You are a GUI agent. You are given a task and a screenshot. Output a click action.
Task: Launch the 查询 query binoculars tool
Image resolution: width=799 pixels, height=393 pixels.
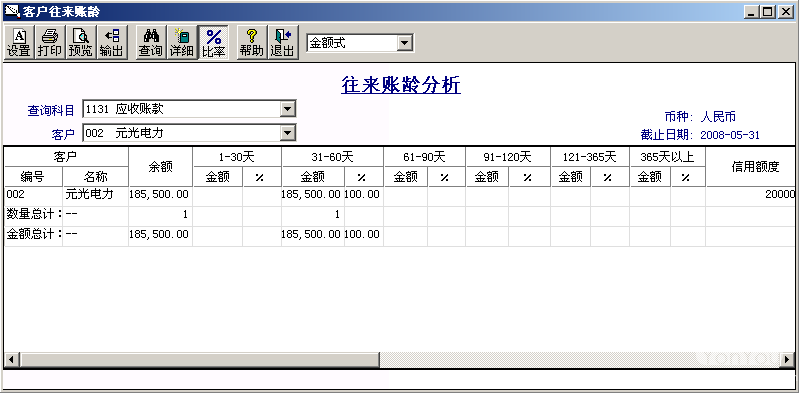point(151,43)
